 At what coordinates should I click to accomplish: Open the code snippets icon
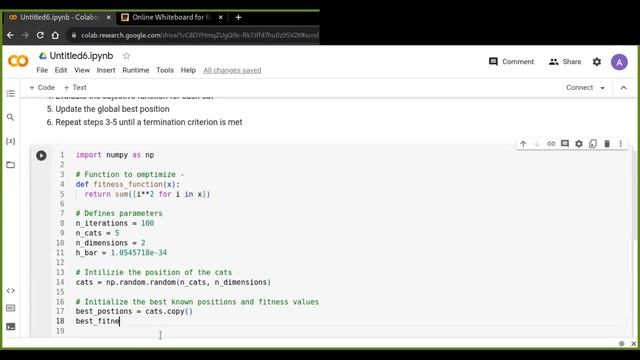11,291
